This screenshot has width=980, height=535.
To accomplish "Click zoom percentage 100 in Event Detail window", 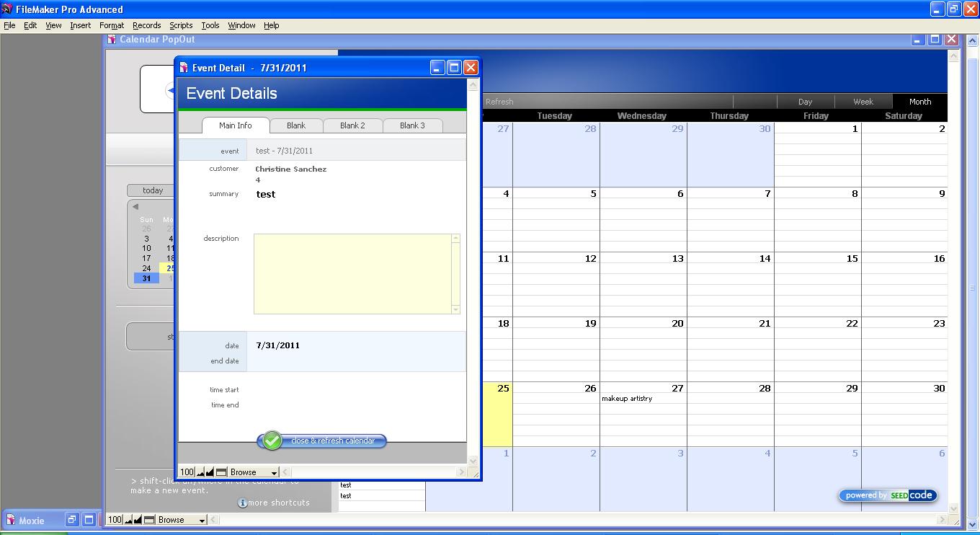I will (187, 472).
